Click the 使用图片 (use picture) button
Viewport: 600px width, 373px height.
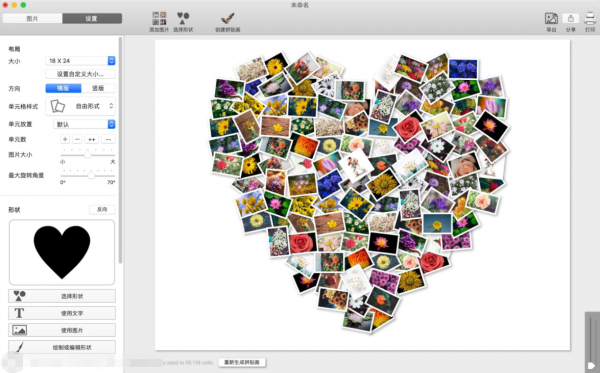(x=62, y=330)
